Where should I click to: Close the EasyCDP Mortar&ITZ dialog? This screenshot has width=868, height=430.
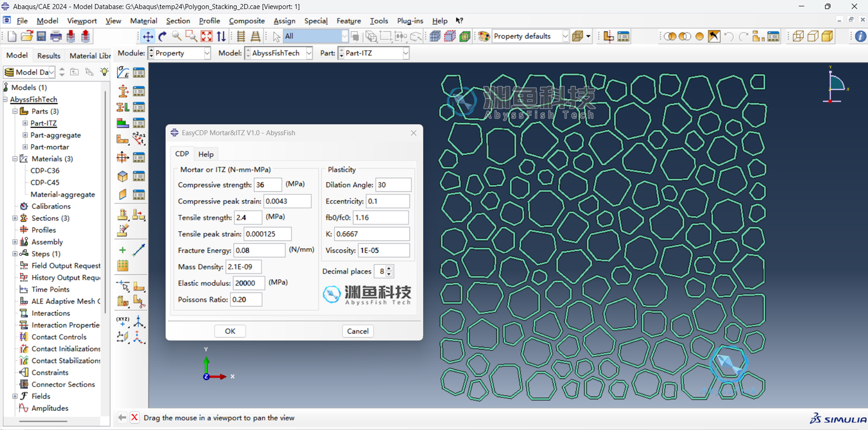[414, 133]
